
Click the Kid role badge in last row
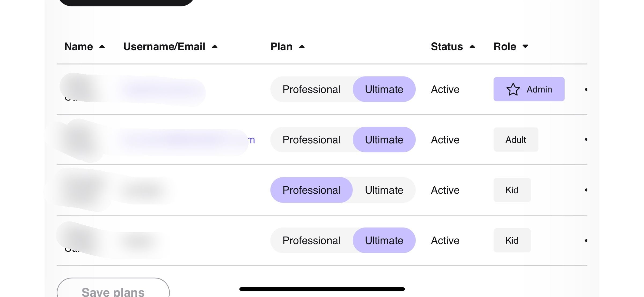coord(512,240)
